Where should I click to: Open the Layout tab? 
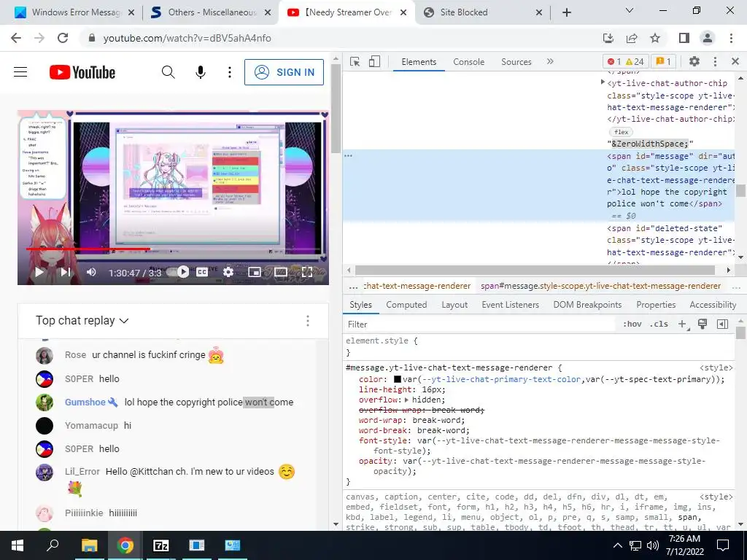pyautogui.click(x=454, y=305)
